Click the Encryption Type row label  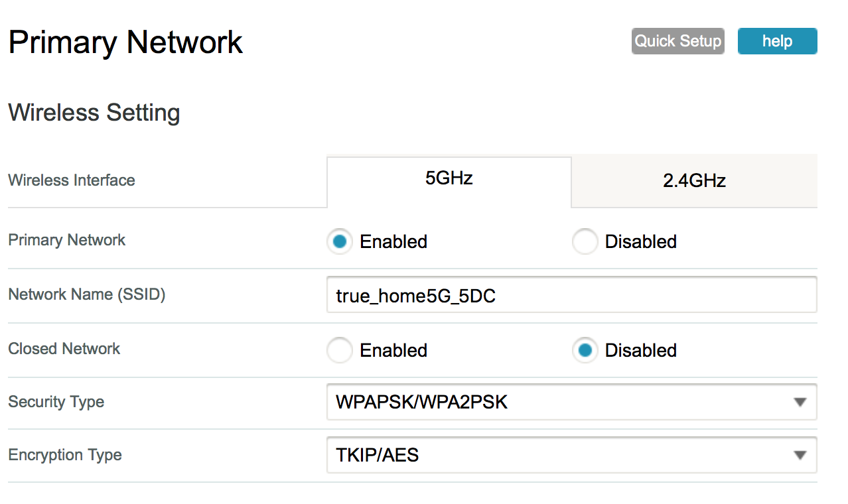coord(65,455)
